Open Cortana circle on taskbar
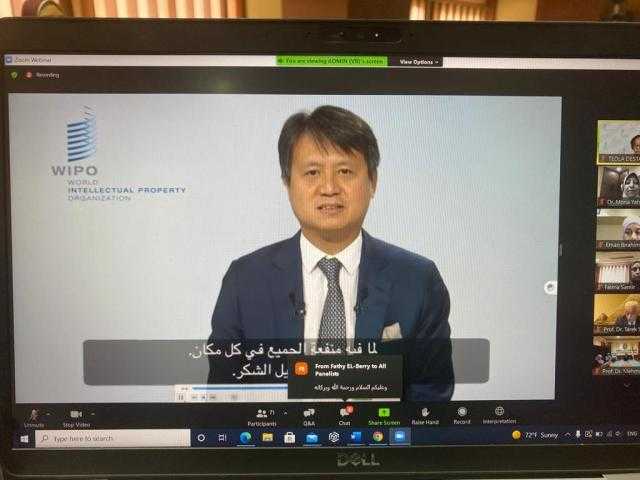This screenshot has width=640, height=480. coord(201,438)
